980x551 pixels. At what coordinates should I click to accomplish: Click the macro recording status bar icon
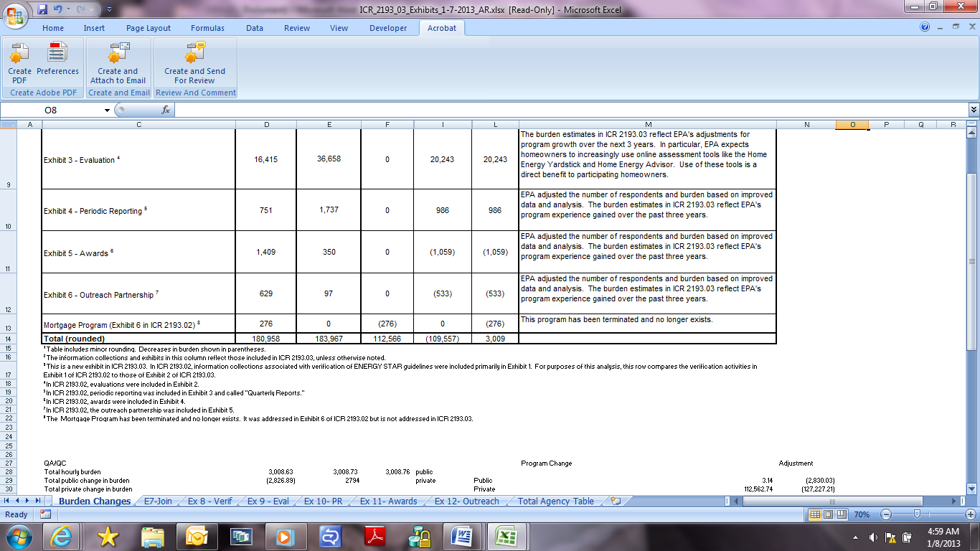tap(46, 514)
